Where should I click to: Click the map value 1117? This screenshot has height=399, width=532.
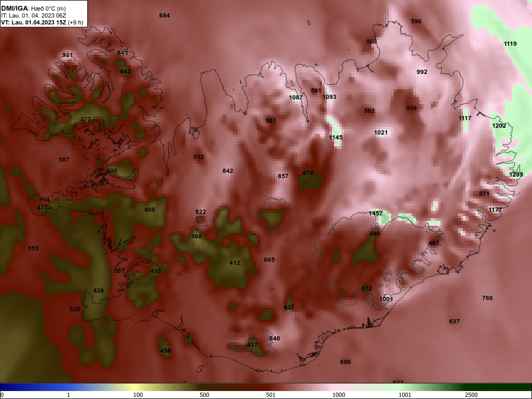tap(465, 119)
